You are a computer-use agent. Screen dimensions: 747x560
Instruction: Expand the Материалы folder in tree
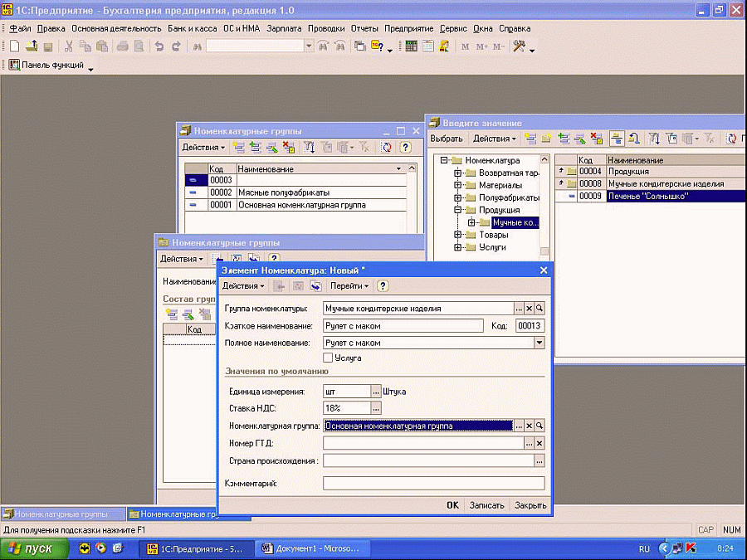point(457,185)
